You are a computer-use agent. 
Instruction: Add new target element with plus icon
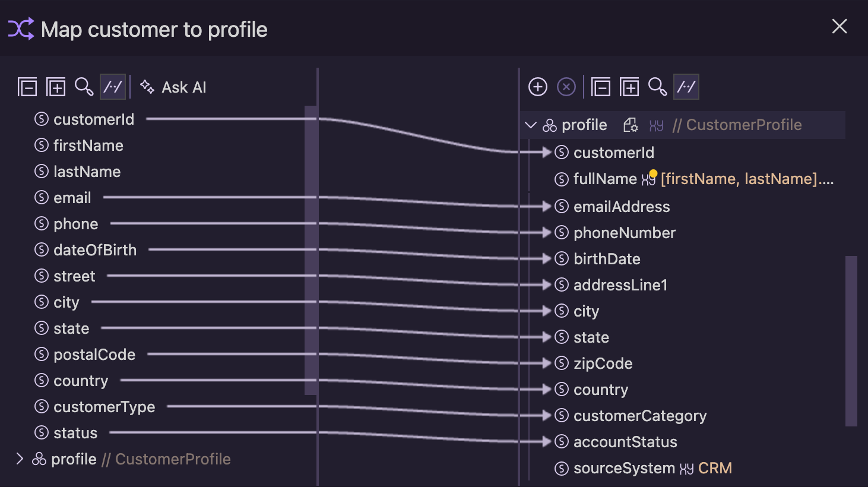[538, 87]
